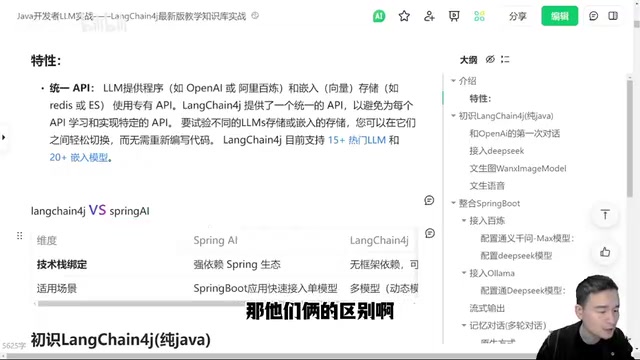This screenshot has width=640, height=360.
Task: Expand the left sidebar arrow
Action: click(4, 137)
